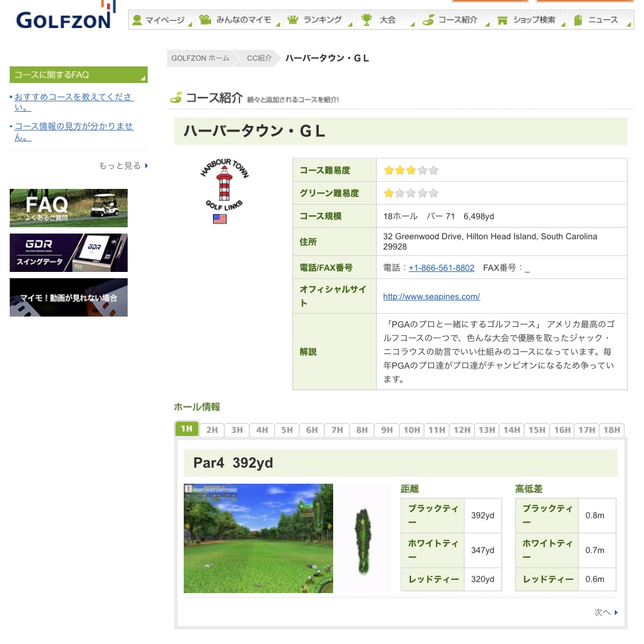Click the address 32 Greenwood Drive text
Screen dimensions: 644x644
490,242
